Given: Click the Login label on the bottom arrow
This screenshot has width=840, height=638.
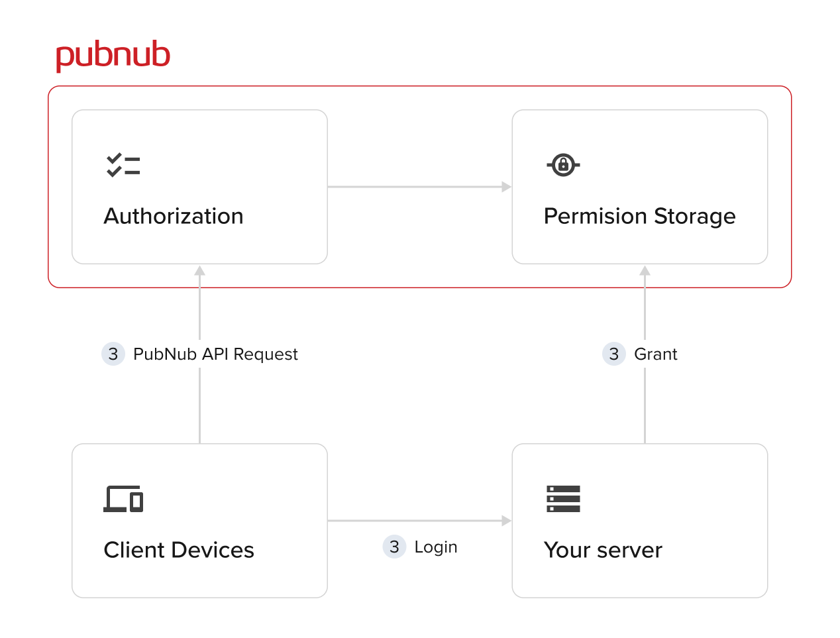Looking at the screenshot, I should (435, 547).
